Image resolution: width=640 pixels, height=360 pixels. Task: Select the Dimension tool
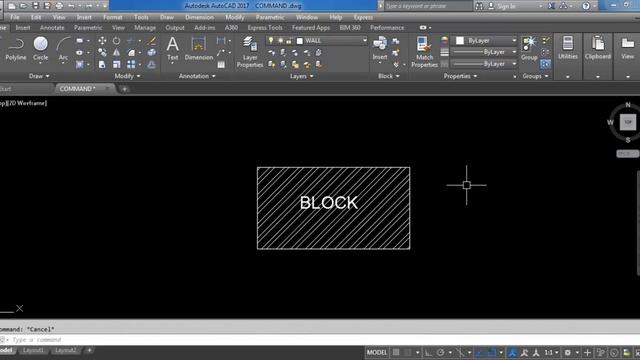[199, 49]
